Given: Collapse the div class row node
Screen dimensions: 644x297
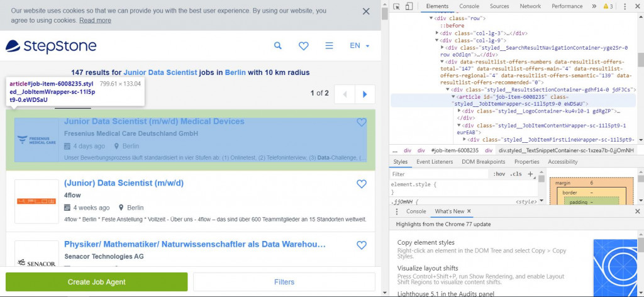Looking at the screenshot, I should click(431, 18).
